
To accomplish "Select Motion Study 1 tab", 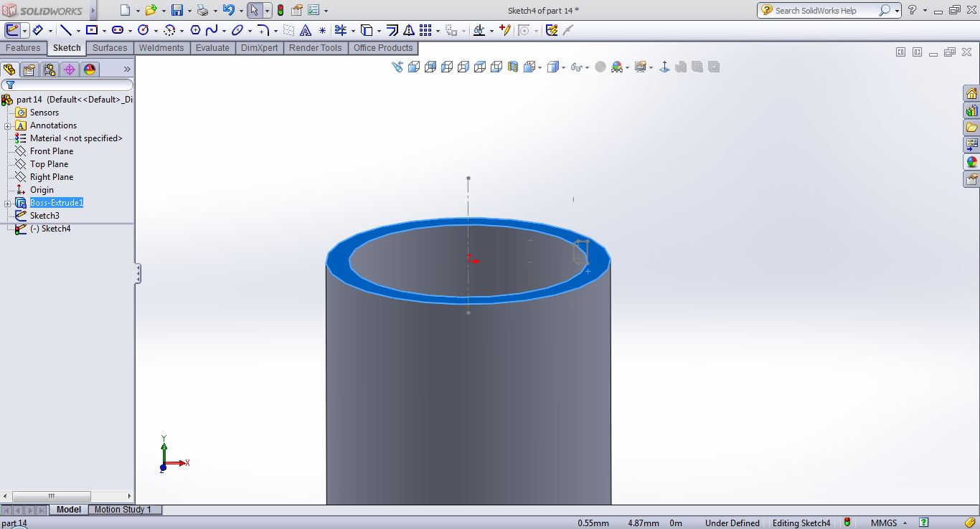I will [x=123, y=510].
